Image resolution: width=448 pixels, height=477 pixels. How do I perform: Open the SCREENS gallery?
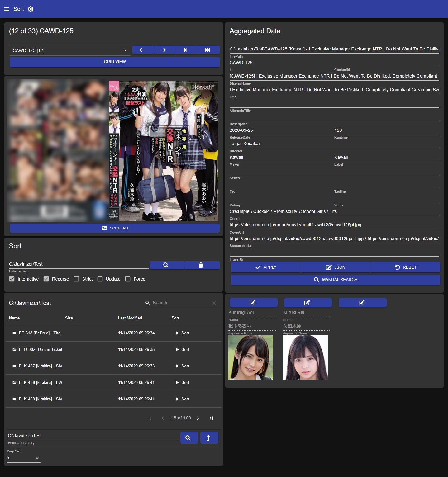point(115,228)
